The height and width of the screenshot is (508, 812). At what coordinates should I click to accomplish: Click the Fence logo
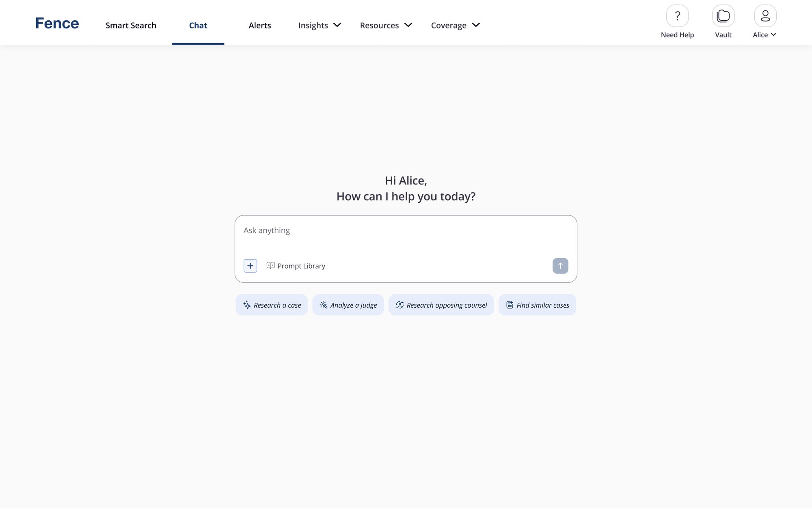tap(57, 24)
